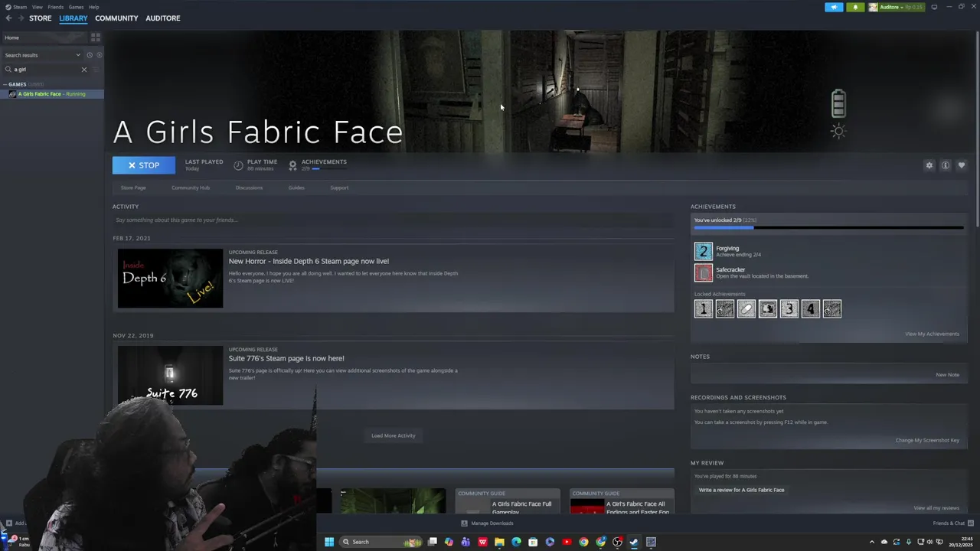Expand the Search results collection dropdown

click(x=77, y=55)
